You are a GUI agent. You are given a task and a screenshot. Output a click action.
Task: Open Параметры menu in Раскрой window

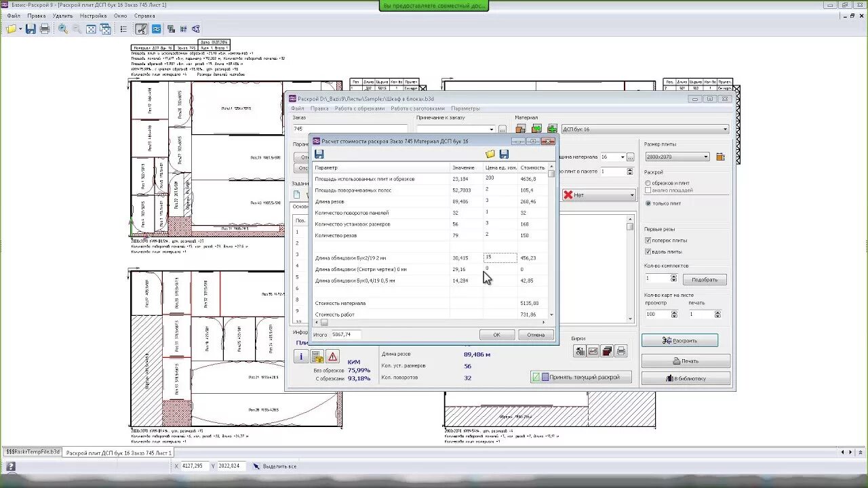pos(465,108)
